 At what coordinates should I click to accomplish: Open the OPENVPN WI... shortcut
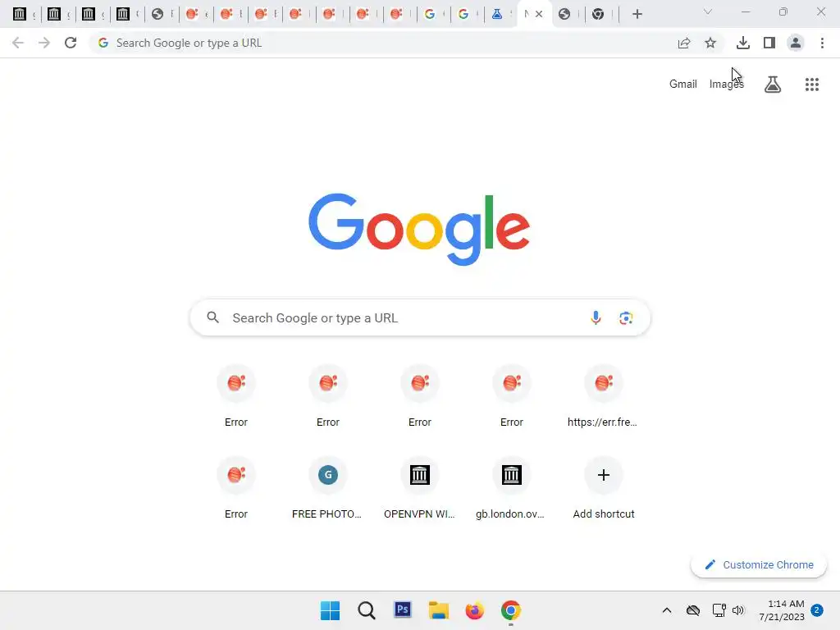419,488
